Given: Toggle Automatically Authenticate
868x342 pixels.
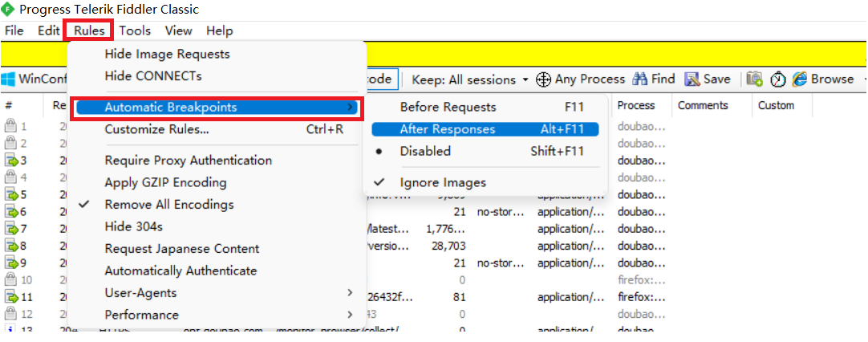Looking at the screenshot, I should (x=217, y=271).
